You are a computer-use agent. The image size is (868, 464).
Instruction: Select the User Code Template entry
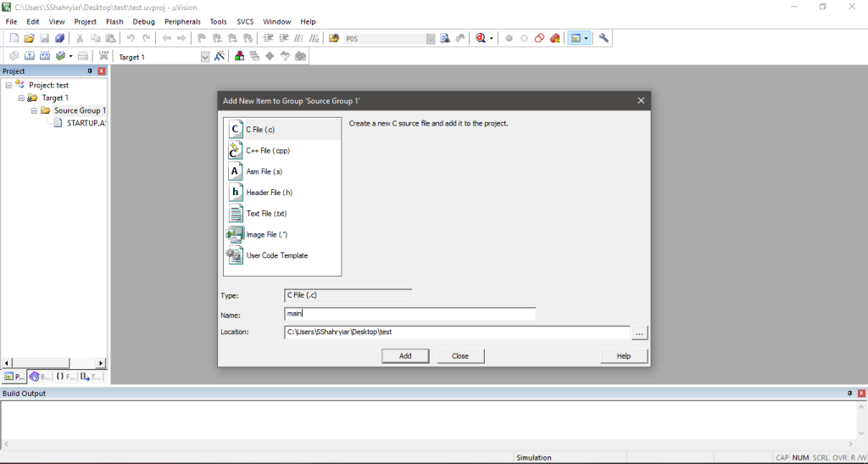pos(276,255)
